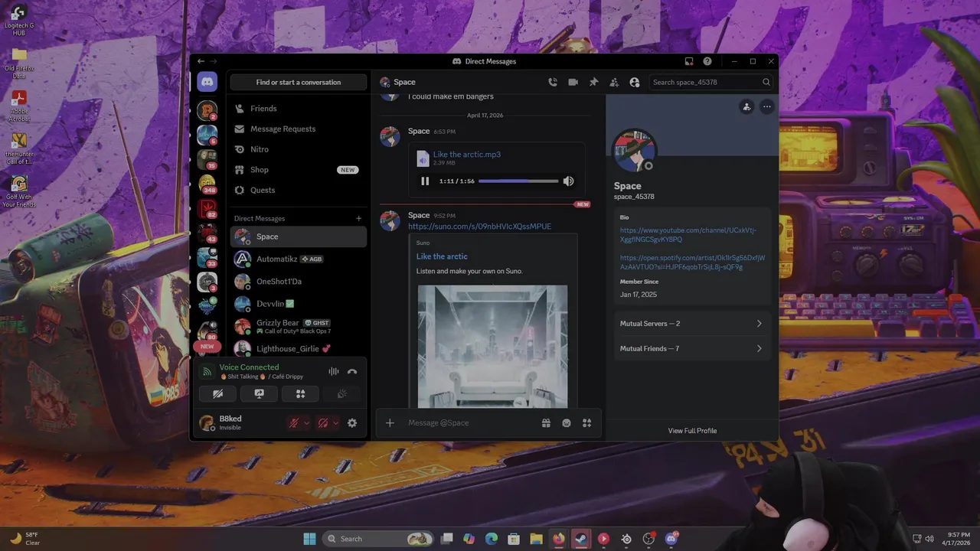Toggle headphone deafen for B8ked
The height and width of the screenshot is (551, 980).
[323, 422]
